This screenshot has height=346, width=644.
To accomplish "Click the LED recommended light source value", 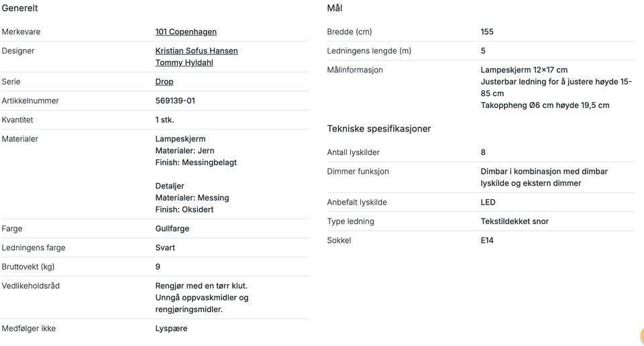I will (x=488, y=203).
